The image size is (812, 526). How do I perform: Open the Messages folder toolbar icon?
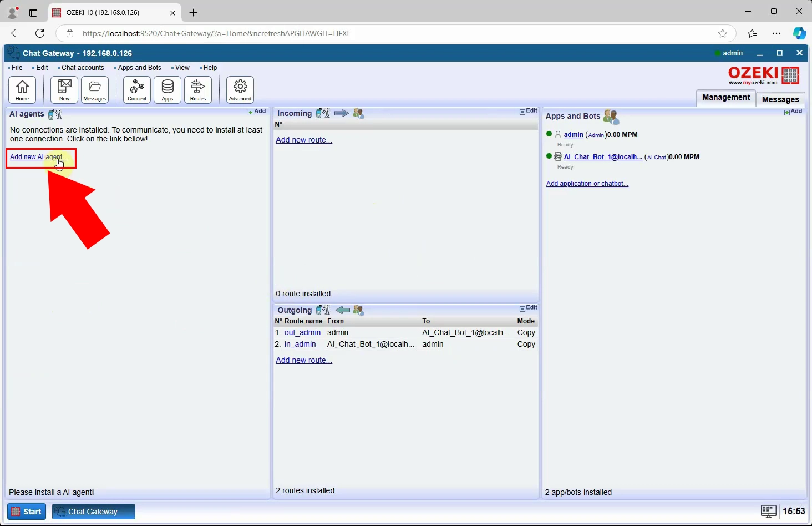95,90
